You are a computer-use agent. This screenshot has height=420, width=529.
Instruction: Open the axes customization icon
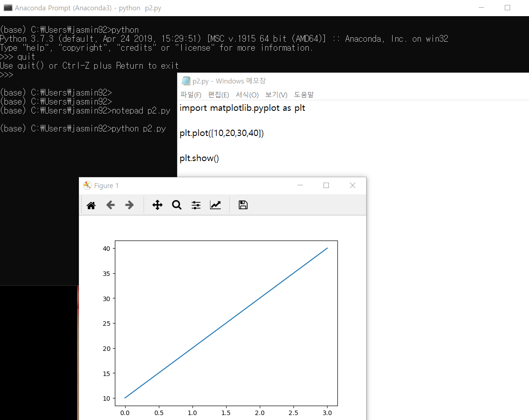[x=215, y=205]
